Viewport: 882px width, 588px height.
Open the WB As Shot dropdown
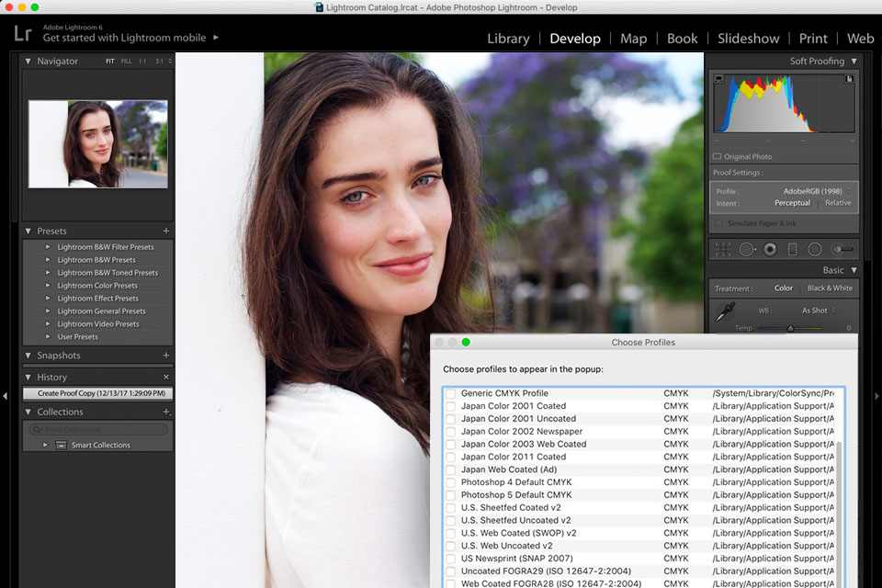point(819,311)
